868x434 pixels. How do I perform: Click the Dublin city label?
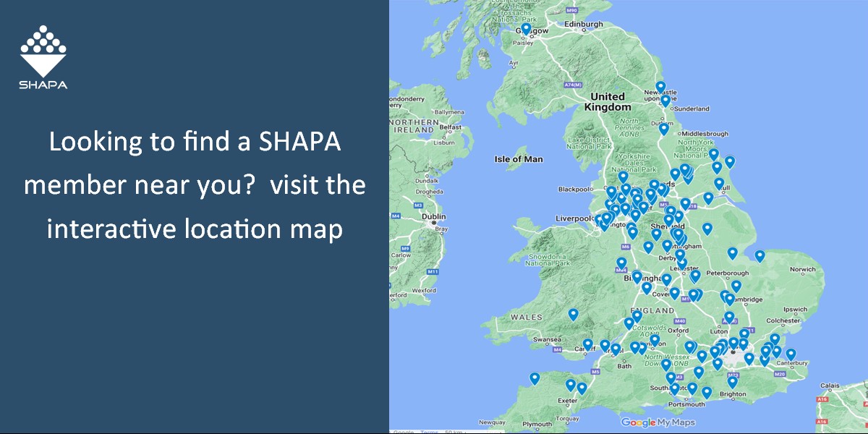pyautogui.click(x=433, y=216)
